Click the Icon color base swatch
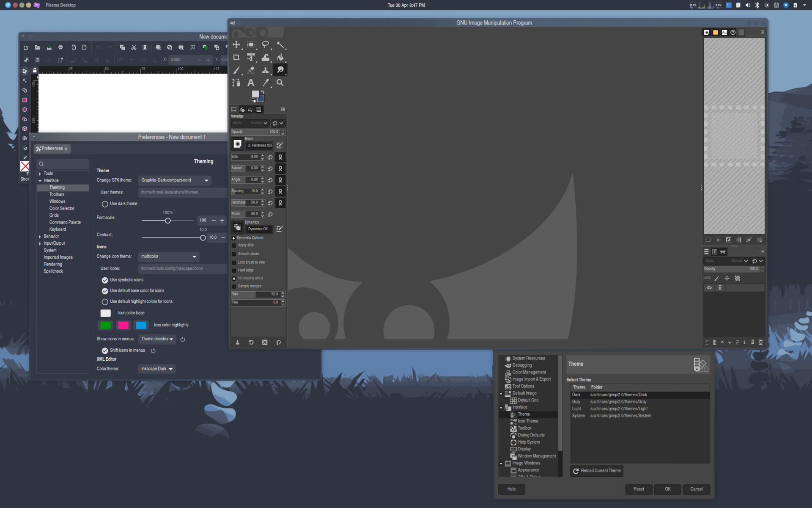812x508 pixels. pos(106,313)
